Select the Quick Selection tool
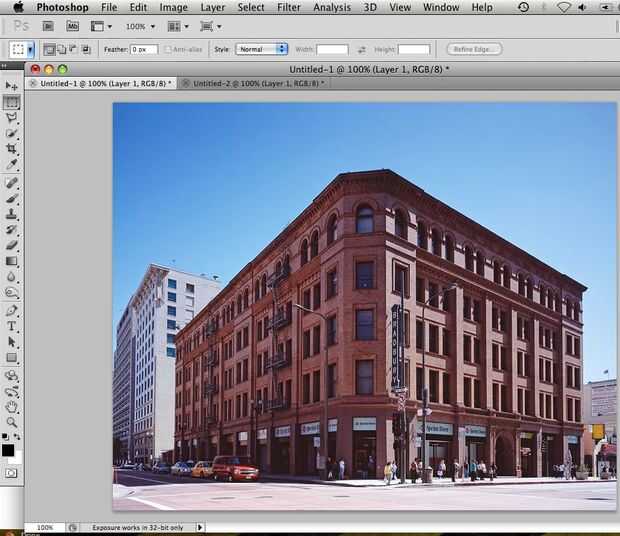The image size is (620, 536). (x=11, y=133)
